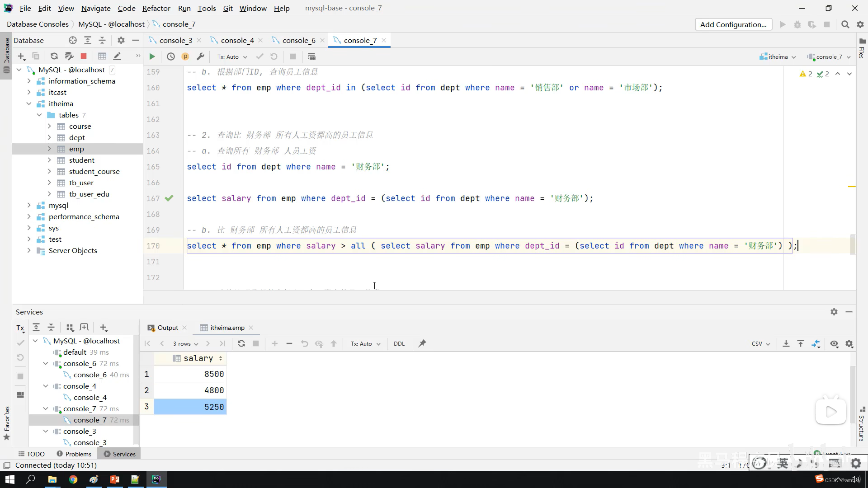
Task: Open the Navigate menu
Action: (96, 8)
